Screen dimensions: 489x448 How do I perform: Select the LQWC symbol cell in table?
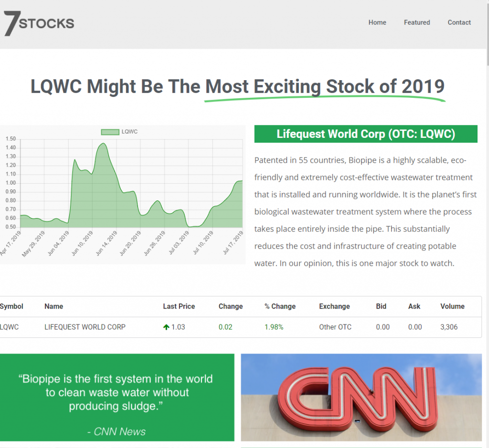pos(10,327)
